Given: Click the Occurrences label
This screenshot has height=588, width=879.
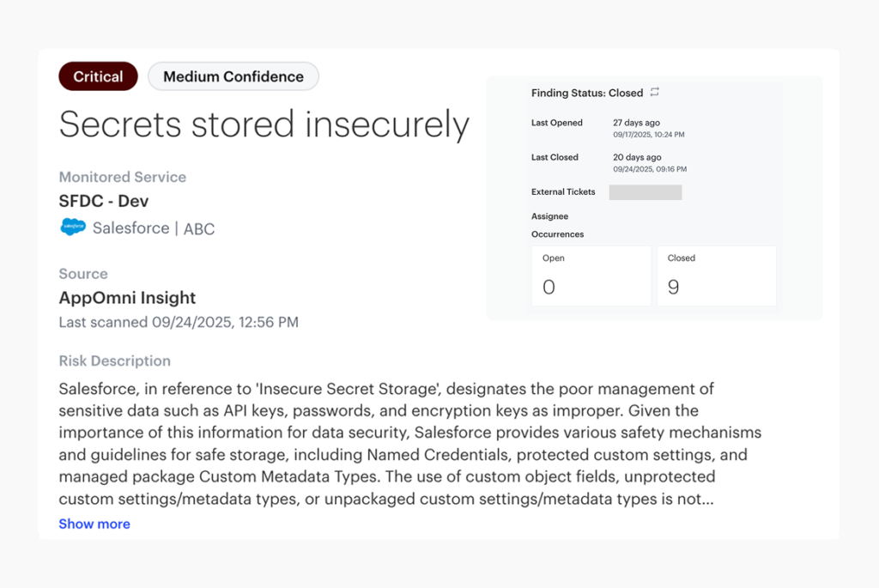Looking at the screenshot, I should 557,234.
